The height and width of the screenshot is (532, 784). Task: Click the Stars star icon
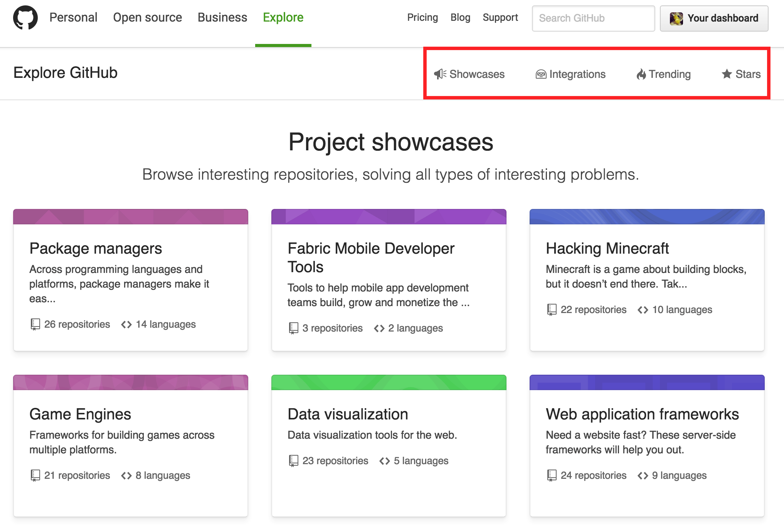tap(727, 74)
